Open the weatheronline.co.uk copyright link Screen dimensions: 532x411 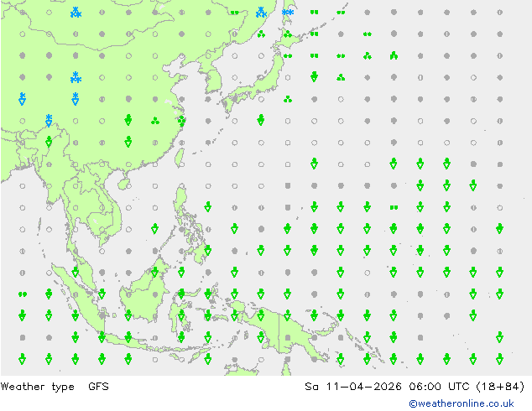click(461, 403)
